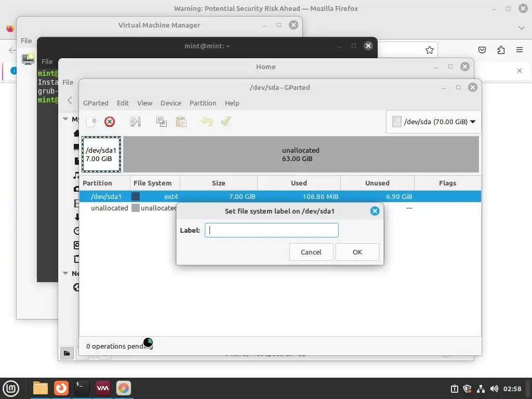Open the Partition menu
532x399 pixels.
point(203,103)
